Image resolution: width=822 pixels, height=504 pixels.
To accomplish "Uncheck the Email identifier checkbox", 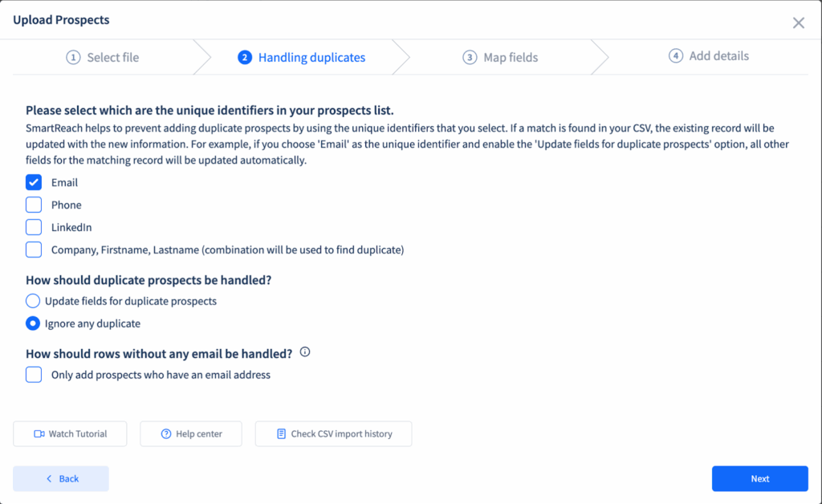I will pos(34,182).
